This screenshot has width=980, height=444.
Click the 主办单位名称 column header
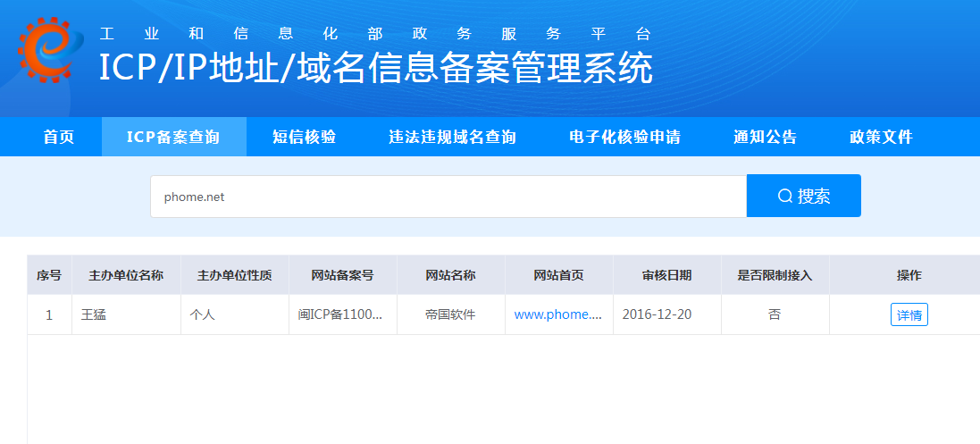[126, 275]
